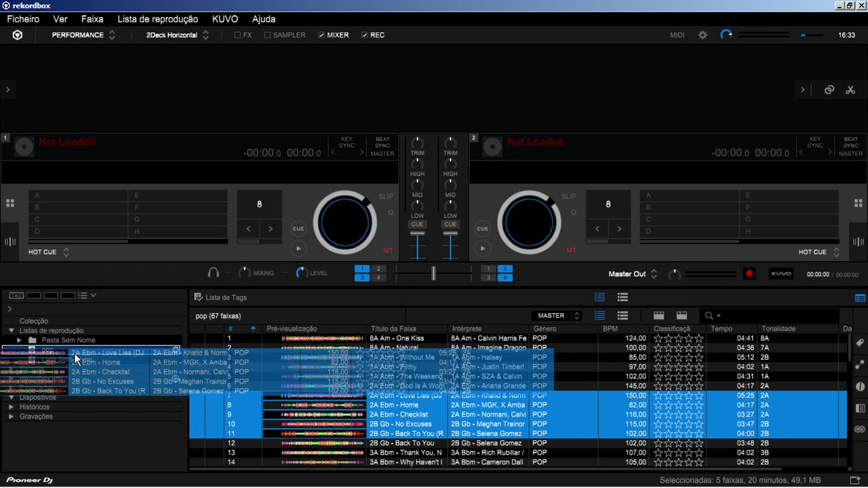This screenshot has height=488, width=868.
Task: Click the MIDI button
Action: (677, 35)
